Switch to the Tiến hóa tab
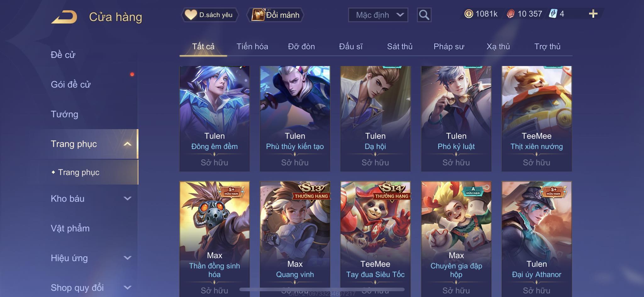This screenshot has width=644, height=297. coord(252,46)
